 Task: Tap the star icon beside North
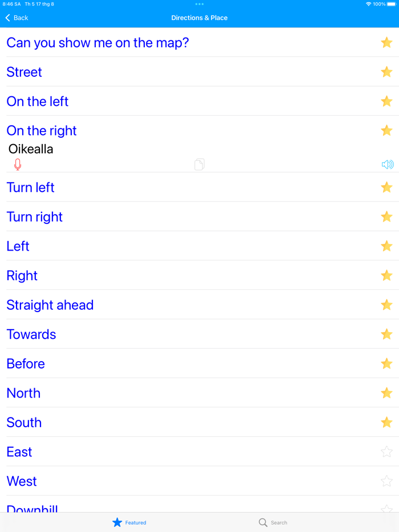tap(386, 393)
